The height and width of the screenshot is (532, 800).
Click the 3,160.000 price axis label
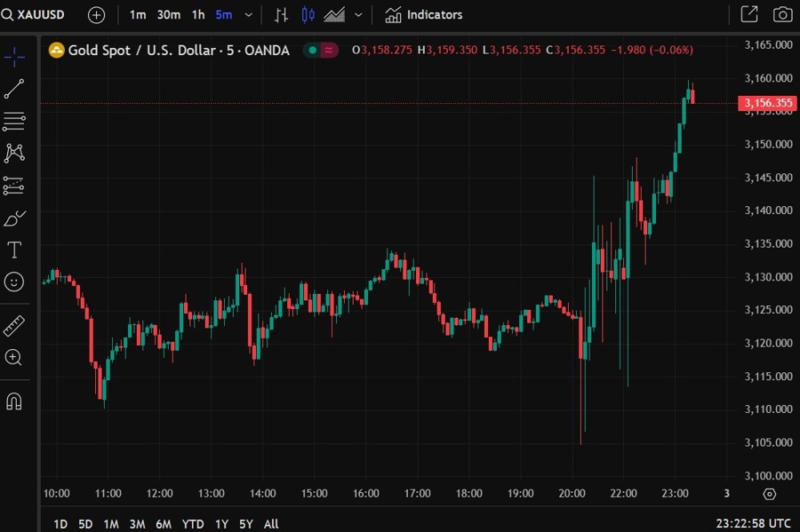(x=768, y=78)
